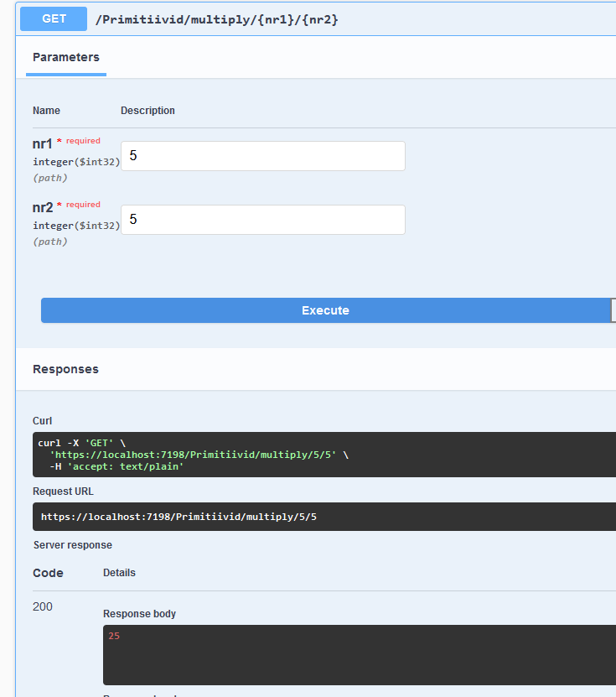Click the blue GET method badge
Viewport: 616px width, 697px height.
[54, 18]
